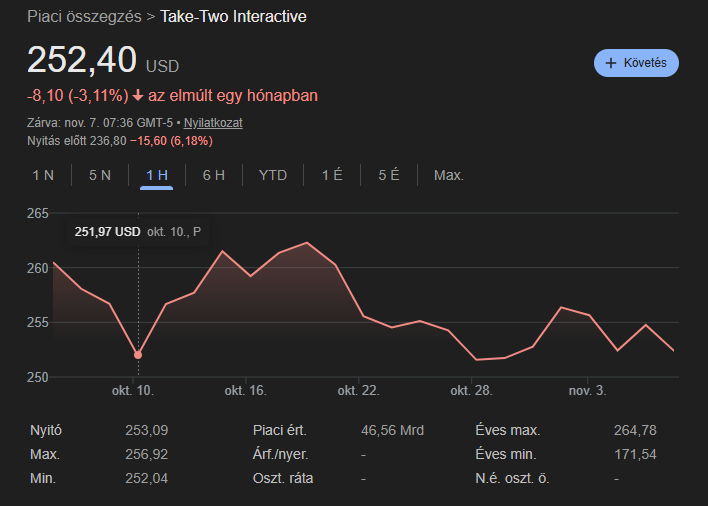Click the N.é. oszt. ö. label
Viewport: 708px width, 506px height.
coord(512,478)
